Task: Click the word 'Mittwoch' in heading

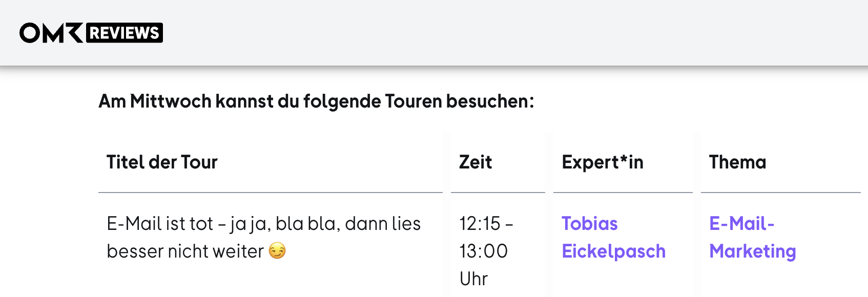Action: [x=171, y=101]
